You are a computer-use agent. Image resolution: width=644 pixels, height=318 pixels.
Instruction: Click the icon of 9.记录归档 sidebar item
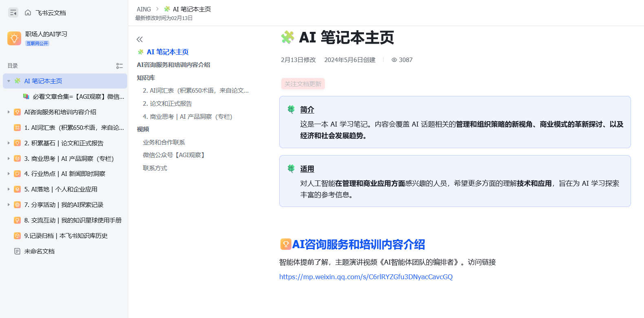(17, 236)
